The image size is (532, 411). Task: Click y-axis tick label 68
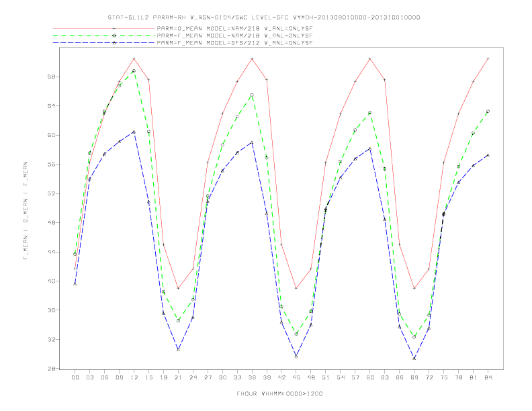[52, 77]
